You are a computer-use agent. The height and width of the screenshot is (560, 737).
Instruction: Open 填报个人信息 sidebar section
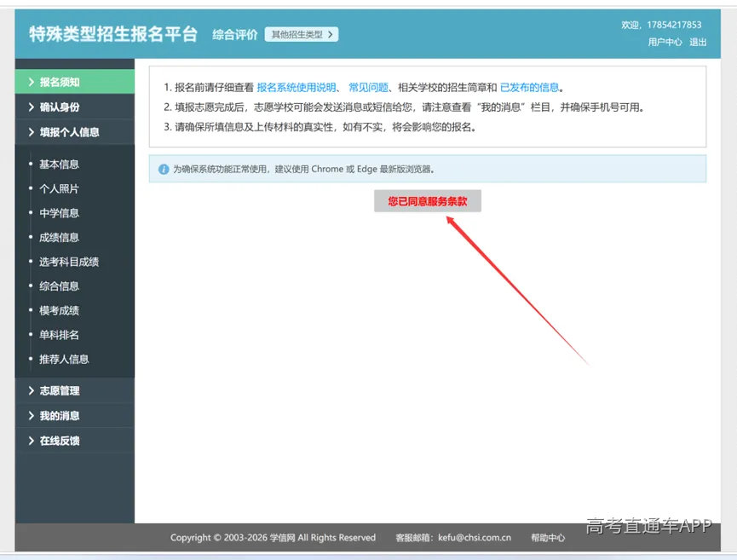75,132
